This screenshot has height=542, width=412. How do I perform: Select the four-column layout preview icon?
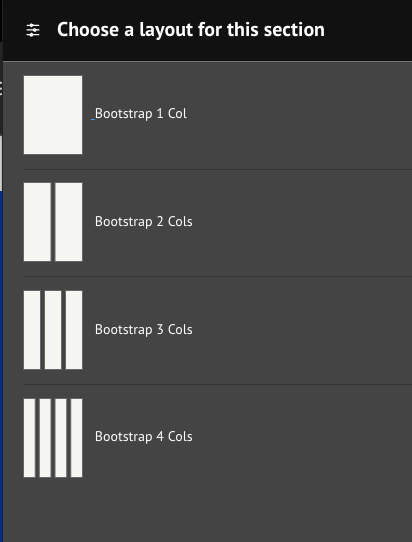click(x=53, y=438)
